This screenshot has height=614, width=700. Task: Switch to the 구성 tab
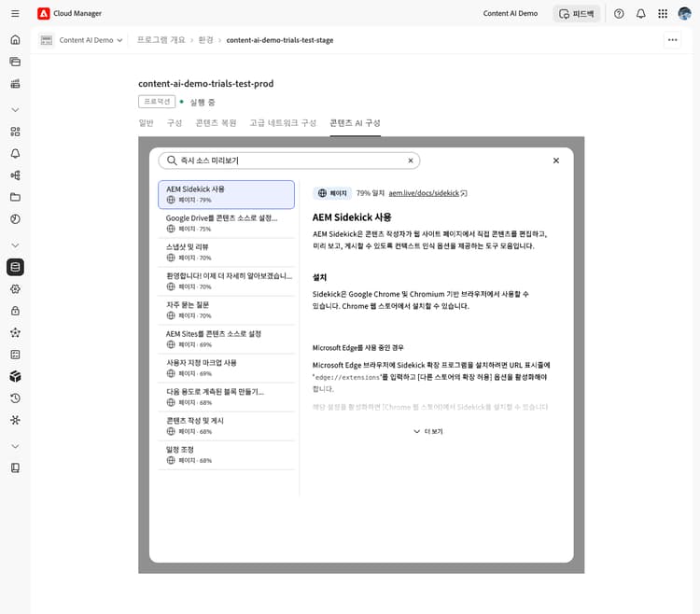(x=175, y=123)
